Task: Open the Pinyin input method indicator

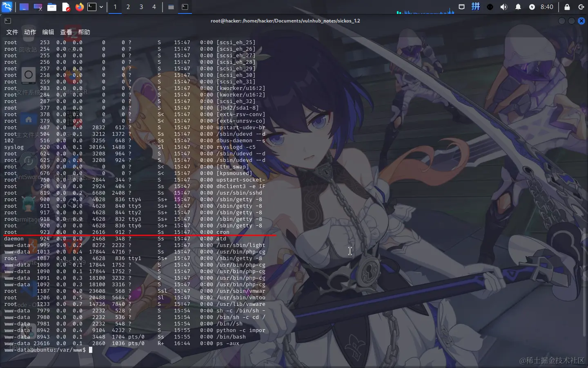Action: click(476, 7)
